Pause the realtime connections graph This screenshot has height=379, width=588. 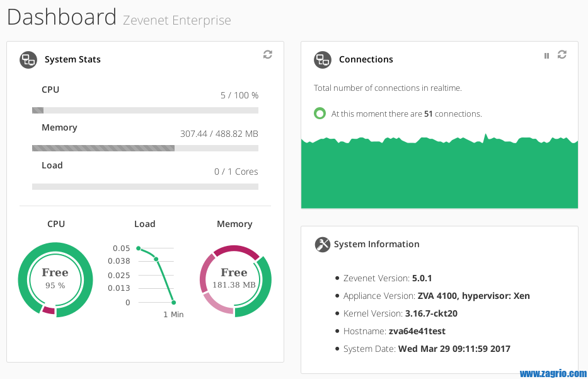(x=546, y=55)
